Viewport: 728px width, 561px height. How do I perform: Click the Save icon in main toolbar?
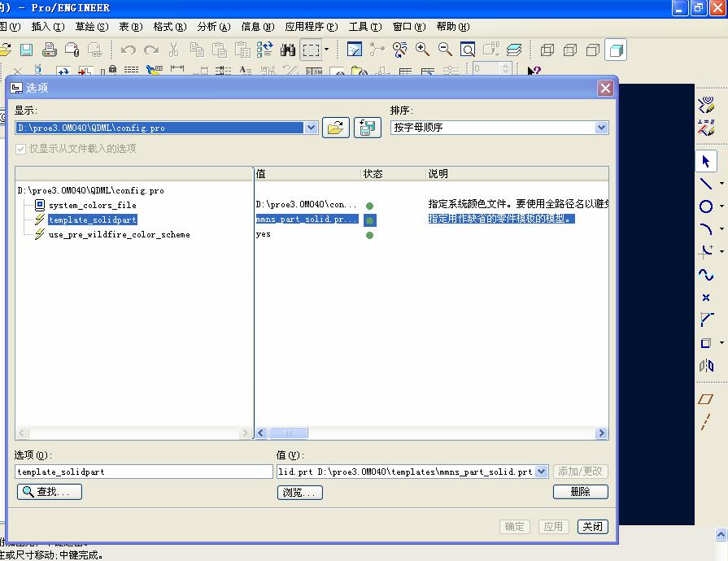click(x=26, y=50)
